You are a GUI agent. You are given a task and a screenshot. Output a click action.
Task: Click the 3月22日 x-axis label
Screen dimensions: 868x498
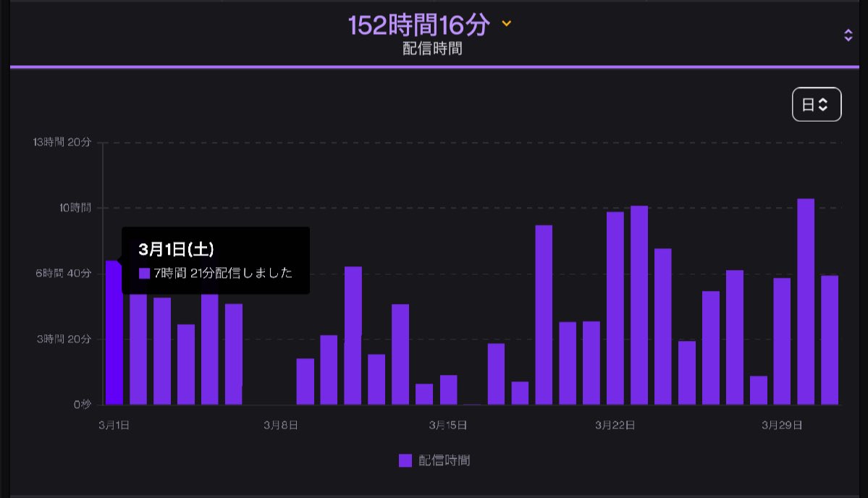click(615, 425)
